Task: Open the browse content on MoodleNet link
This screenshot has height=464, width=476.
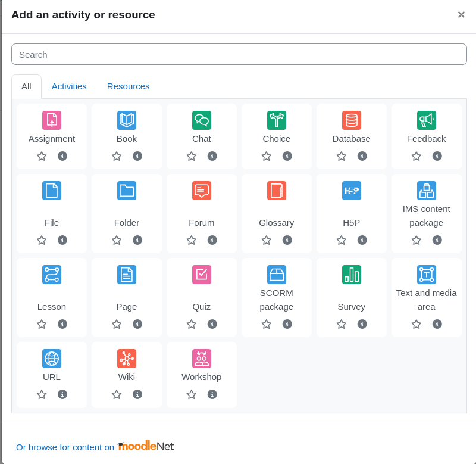Action: tap(95, 447)
